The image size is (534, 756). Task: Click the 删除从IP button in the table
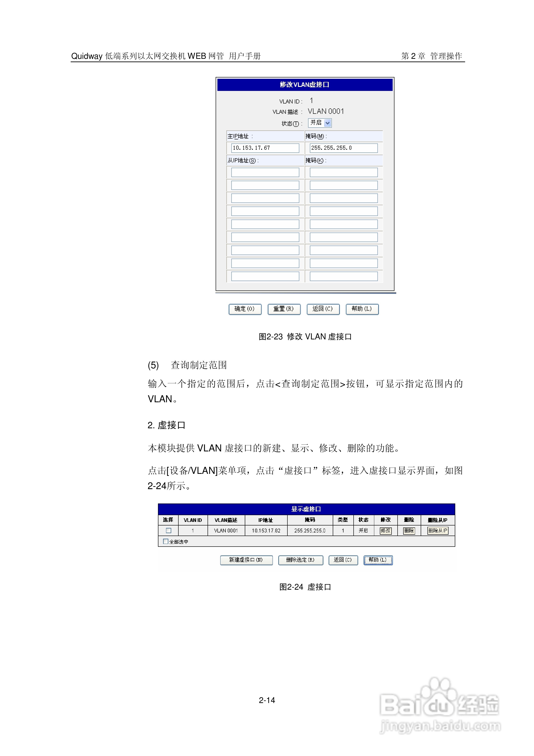click(438, 531)
